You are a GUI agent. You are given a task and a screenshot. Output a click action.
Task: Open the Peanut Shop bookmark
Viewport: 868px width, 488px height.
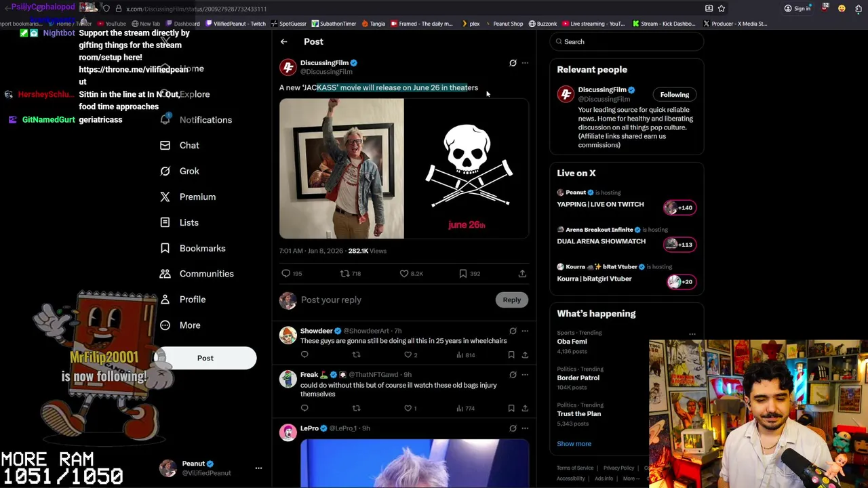tap(504, 24)
